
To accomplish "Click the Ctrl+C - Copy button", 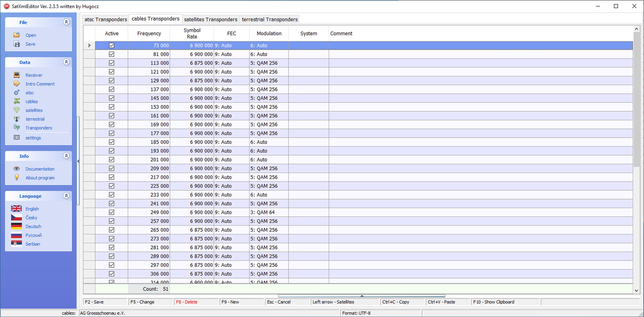I will pyautogui.click(x=403, y=302).
